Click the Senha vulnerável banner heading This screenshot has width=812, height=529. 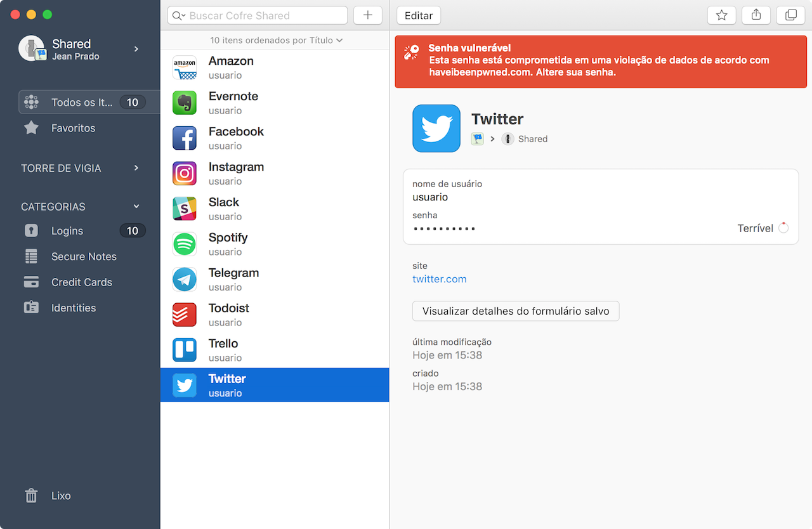[469, 48]
